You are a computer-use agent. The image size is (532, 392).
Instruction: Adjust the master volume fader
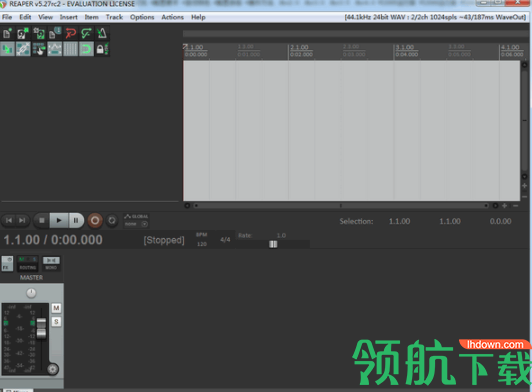point(41,328)
